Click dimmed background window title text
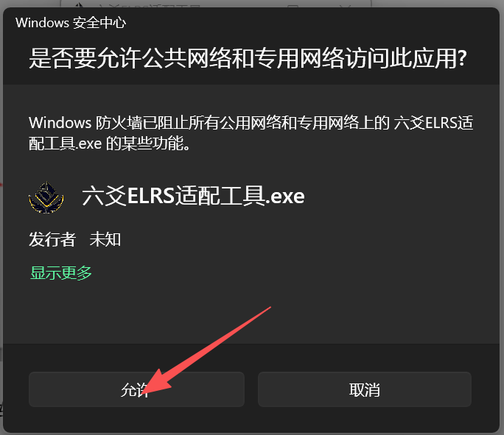 pos(150,5)
